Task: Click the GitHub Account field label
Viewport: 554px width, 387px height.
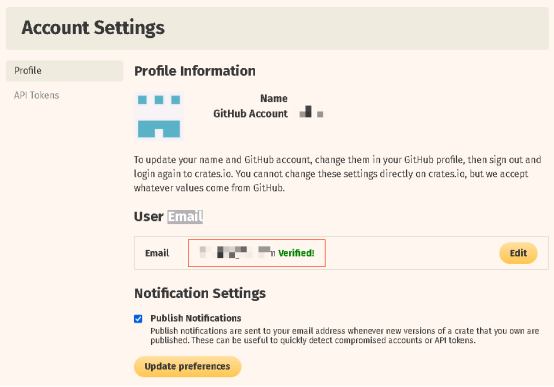Action: [251, 113]
